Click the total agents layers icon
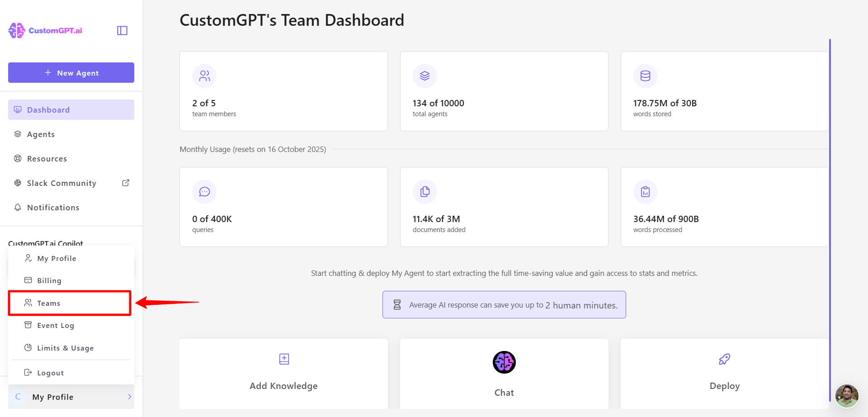 coord(425,76)
